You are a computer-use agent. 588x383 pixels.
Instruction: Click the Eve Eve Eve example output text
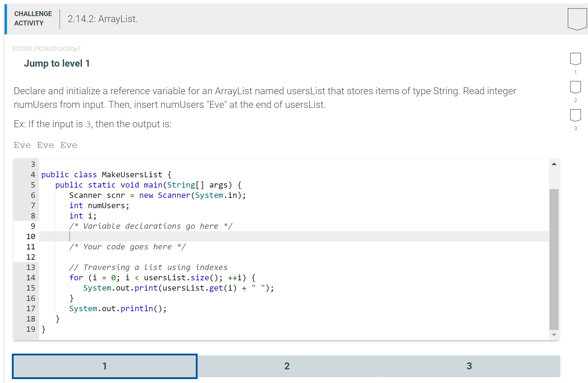45,145
